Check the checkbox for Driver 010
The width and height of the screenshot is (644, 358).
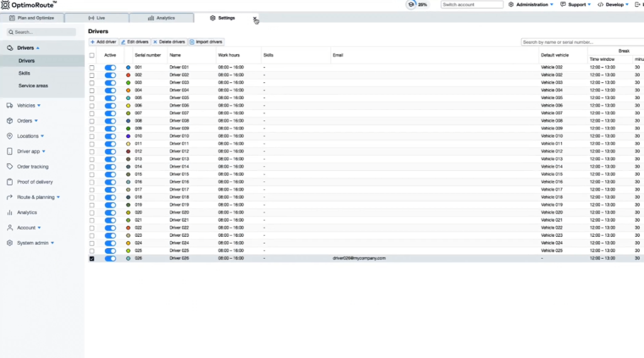[92, 136]
